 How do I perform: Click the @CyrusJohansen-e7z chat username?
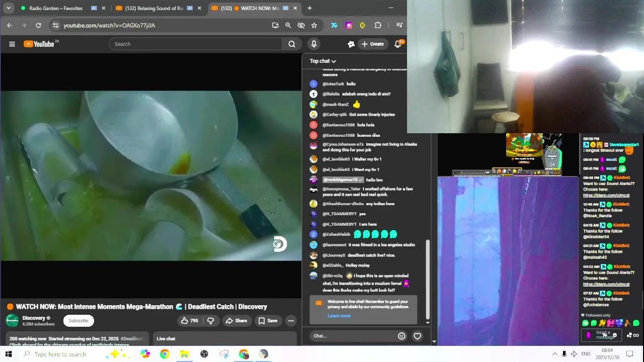[343, 144]
